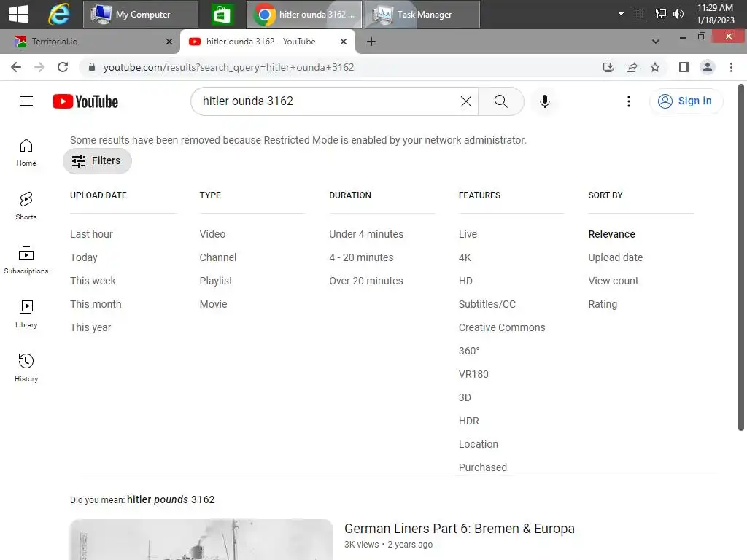747x560 pixels.
Task: View site security lock info
Action: (92, 67)
